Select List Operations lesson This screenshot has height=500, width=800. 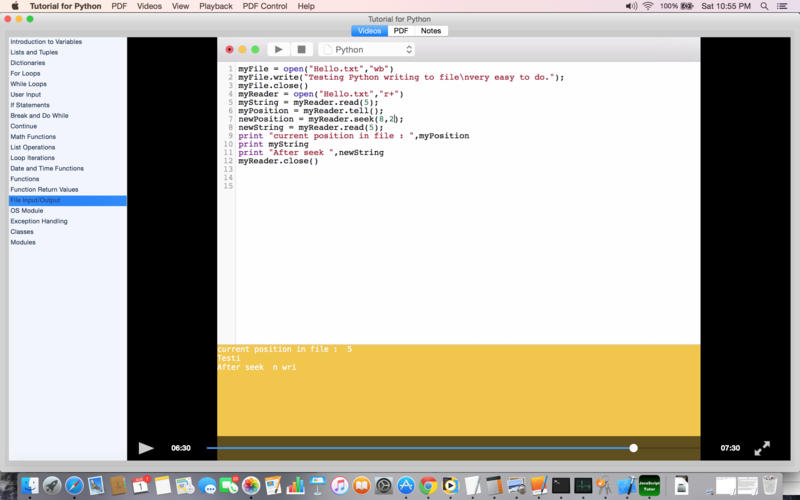[67, 147]
